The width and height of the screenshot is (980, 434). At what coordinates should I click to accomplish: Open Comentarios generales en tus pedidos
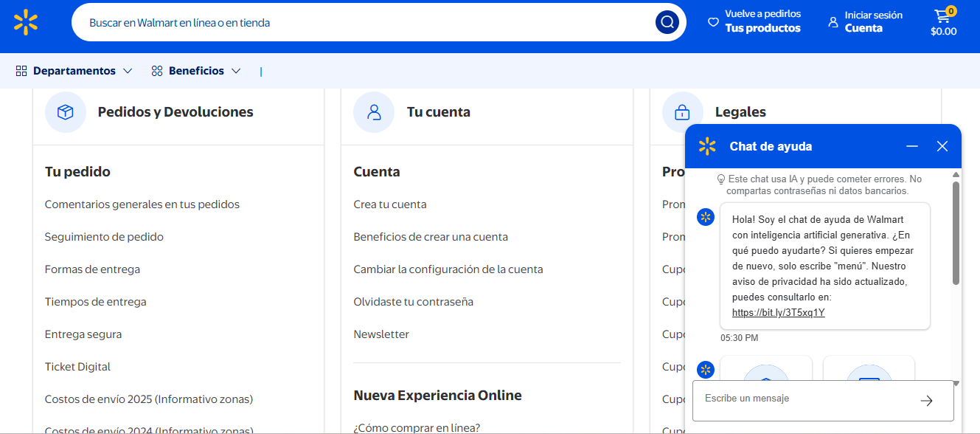point(142,204)
